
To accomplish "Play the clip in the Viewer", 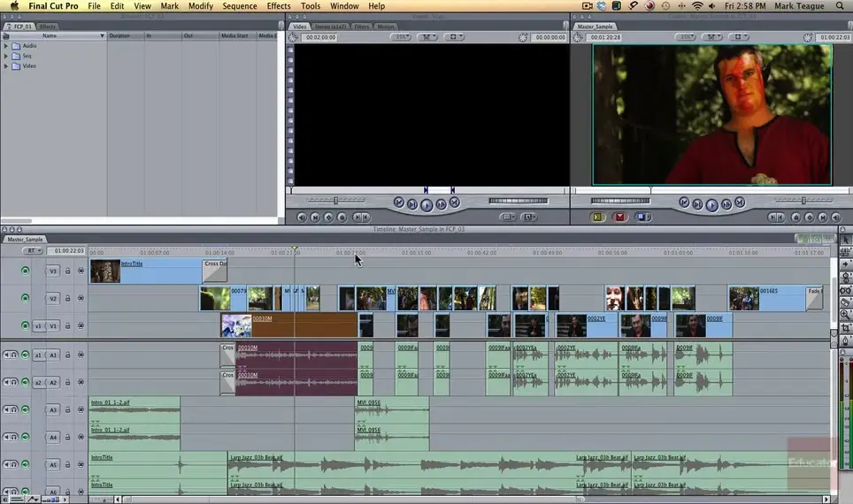I will (x=426, y=204).
